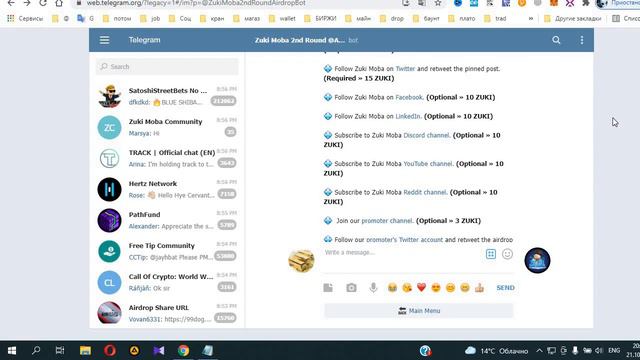640x360 pixels.
Task: Expand hidden bookmarks chevron
Action: [531, 19]
